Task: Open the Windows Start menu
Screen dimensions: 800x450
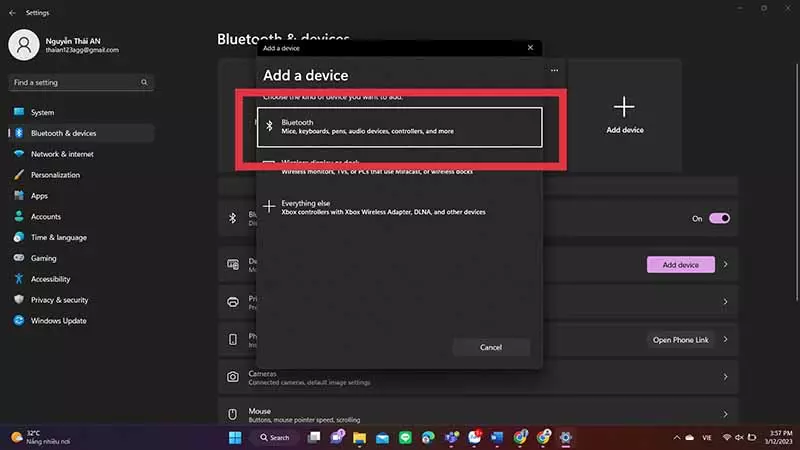Action: (x=235, y=438)
